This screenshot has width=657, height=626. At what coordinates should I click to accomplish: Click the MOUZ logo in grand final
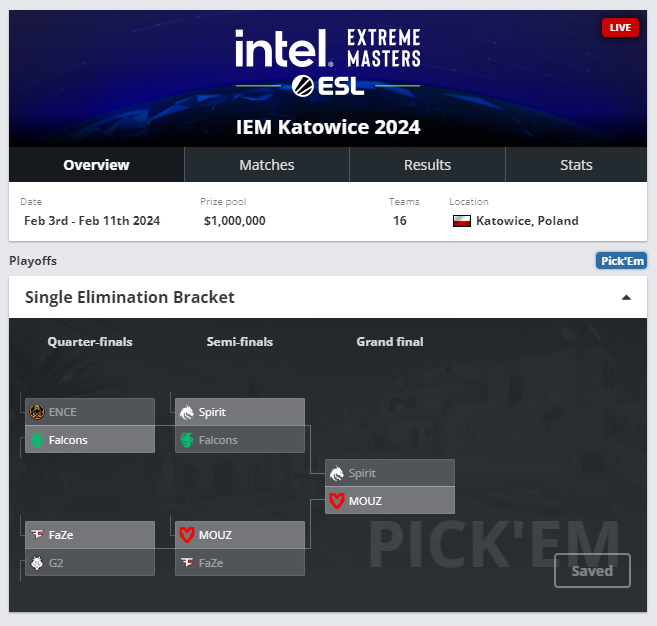tap(337, 501)
